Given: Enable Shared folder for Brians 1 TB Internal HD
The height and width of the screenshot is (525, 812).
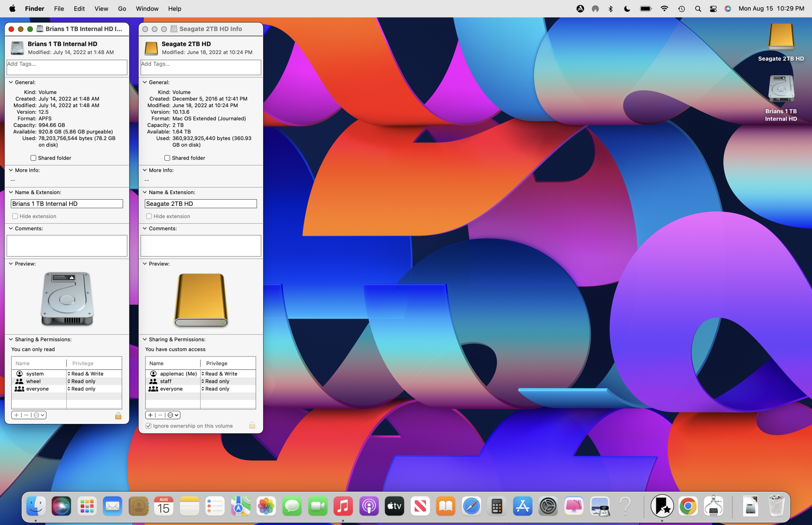Looking at the screenshot, I should pos(33,158).
